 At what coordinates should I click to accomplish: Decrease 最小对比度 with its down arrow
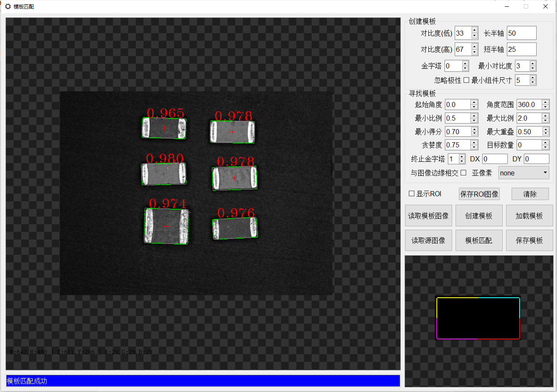(532, 68)
